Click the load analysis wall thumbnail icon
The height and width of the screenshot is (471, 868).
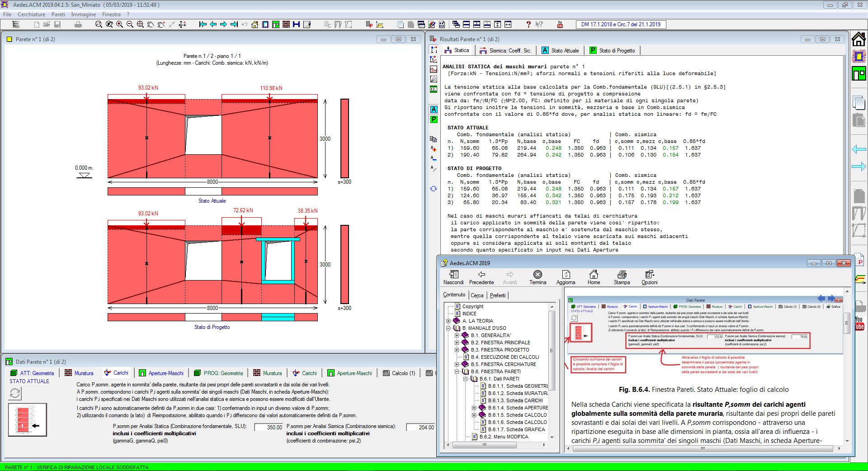[x=28, y=420]
